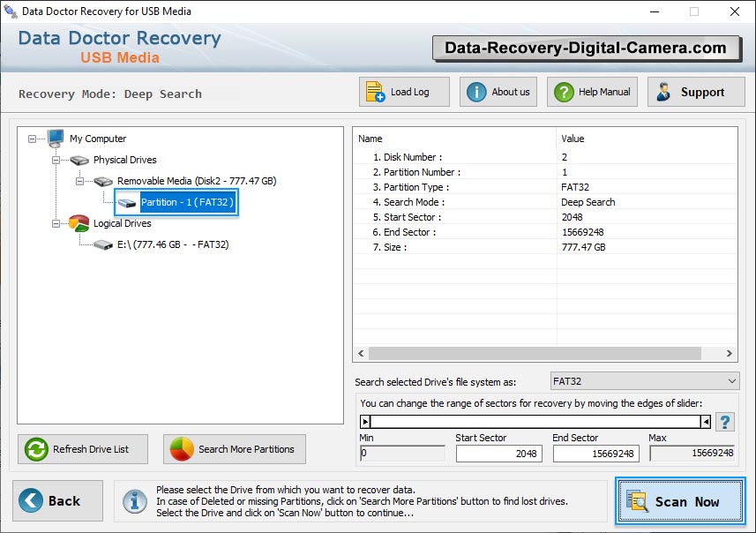
Task: Collapse the Physical Drives tree node
Action: coord(56,160)
